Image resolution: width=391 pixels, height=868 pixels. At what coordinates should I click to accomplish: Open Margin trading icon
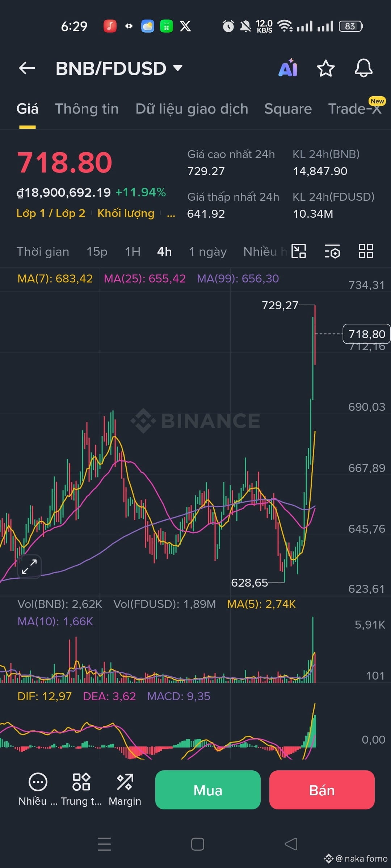click(x=125, y=789)
